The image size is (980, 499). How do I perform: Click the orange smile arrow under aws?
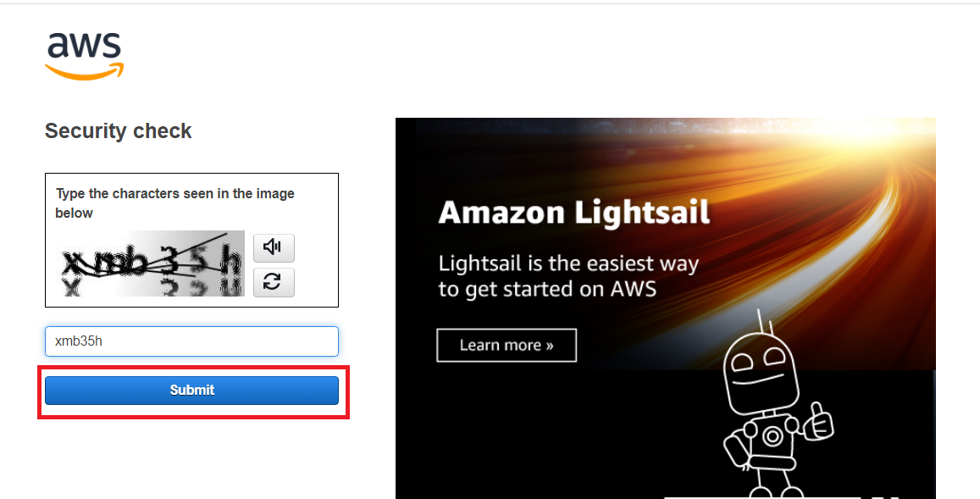click(85, 73)
